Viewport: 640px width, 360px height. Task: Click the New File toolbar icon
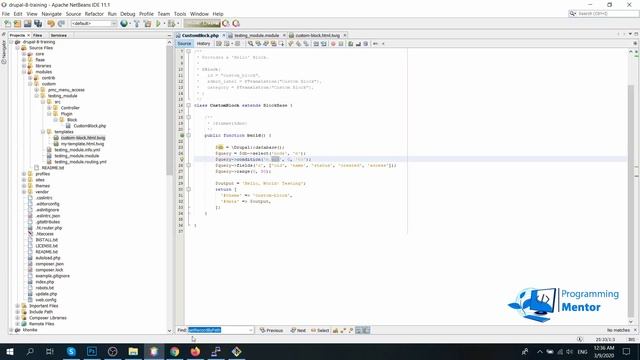[7, 24]
